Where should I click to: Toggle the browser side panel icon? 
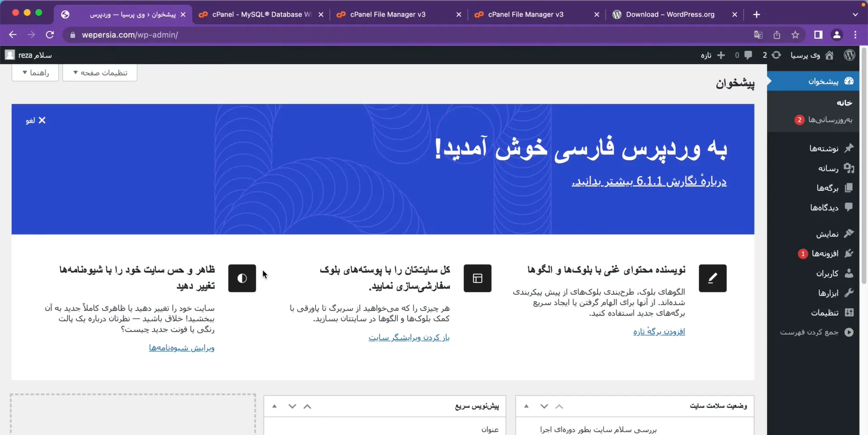tap(818, 35)
